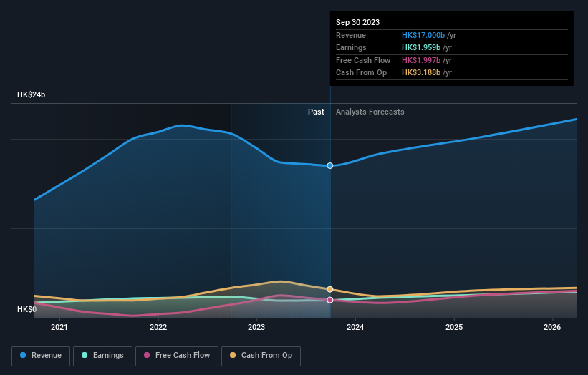Click the 2022 x-axis label
The width and height of the screenshot is (588, 375).
click(x=158, y=328)
